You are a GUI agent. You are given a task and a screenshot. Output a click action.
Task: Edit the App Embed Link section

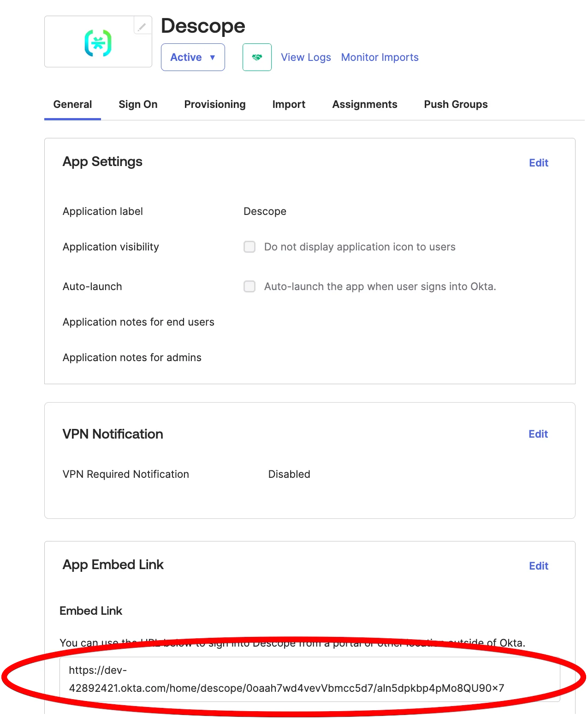pos(538,565)
